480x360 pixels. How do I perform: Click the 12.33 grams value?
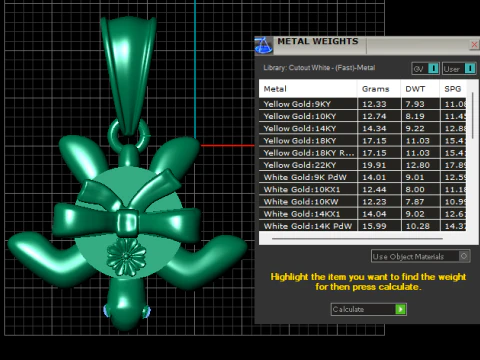tap(374, 104)
